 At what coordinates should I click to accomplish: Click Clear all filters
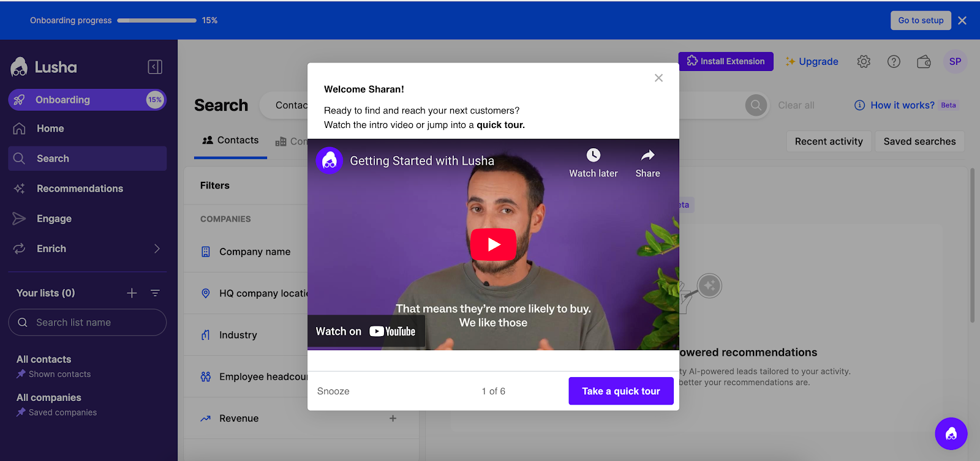point(796,105)
